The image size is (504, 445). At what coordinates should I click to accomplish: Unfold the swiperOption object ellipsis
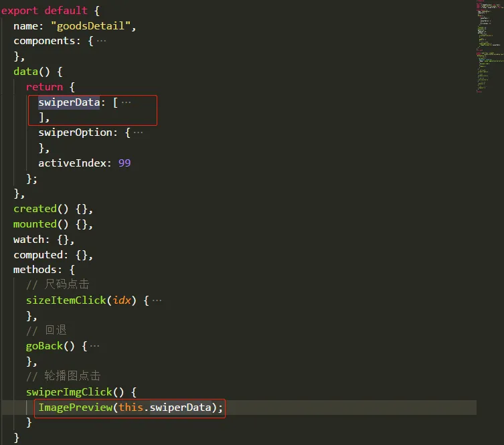point(138,132)
